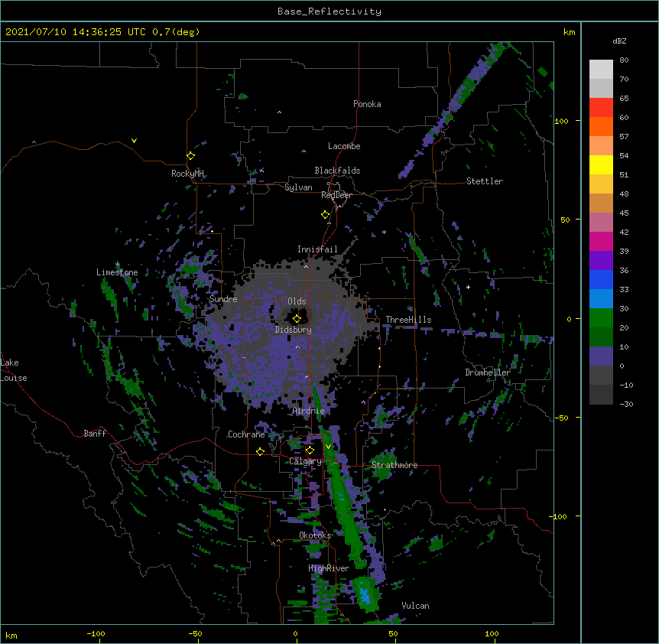Click the magenta 42–39 dBZ legend swatch
The width and height of the screenshot is (659, 644).
coord(601,241)
